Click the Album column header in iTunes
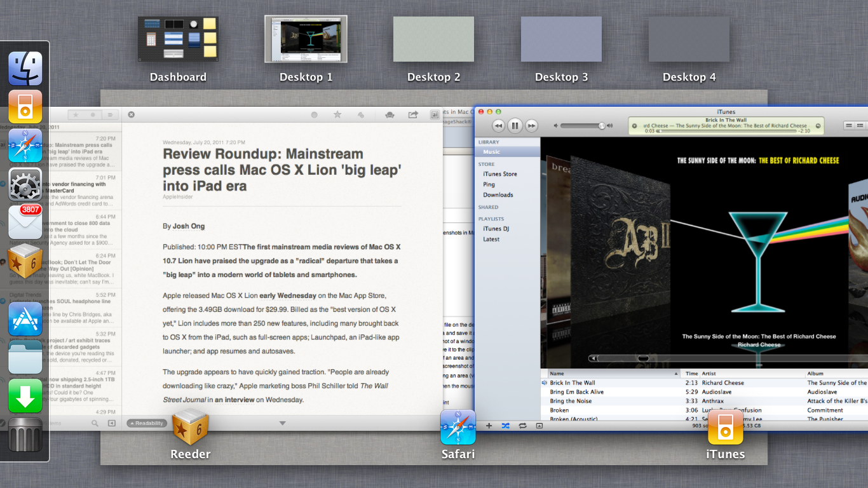 point(836,374)
